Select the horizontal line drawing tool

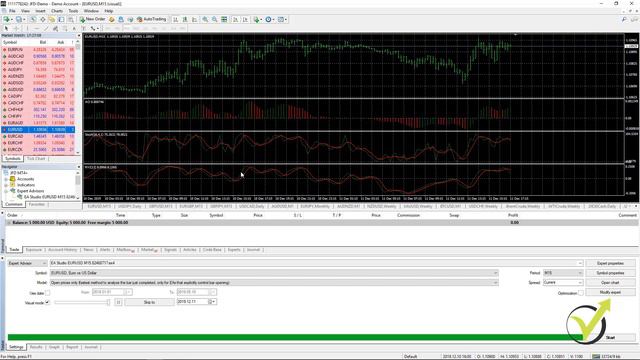point(37,28)
